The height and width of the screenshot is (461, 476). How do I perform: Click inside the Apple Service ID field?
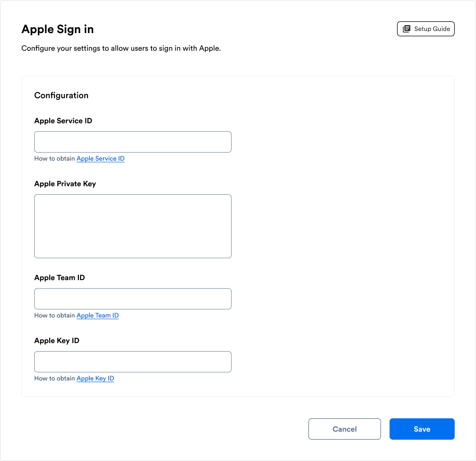tap(132, 142)
